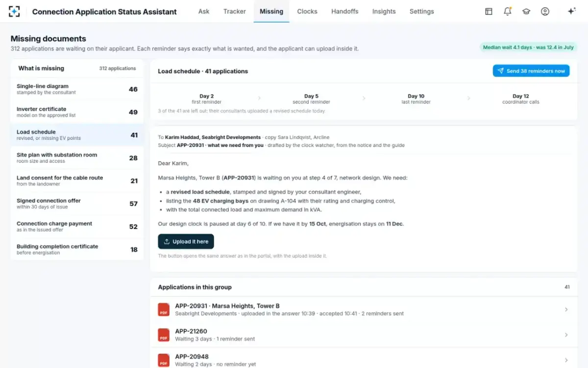Viewport: 588px width, 368px height.
Task: Open the Clocks tab
Action: [x=307, y=11]
